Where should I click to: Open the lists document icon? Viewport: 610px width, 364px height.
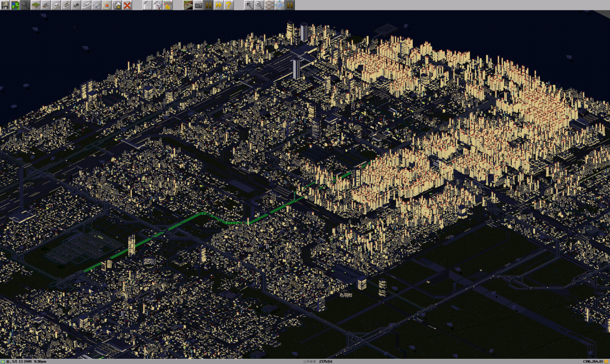147,5
